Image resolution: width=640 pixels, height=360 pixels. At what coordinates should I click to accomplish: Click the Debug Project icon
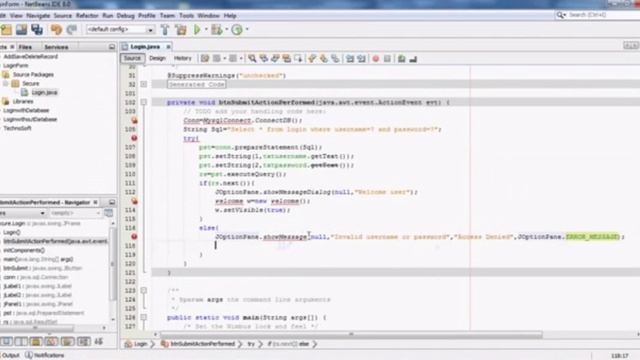point(217,29)
